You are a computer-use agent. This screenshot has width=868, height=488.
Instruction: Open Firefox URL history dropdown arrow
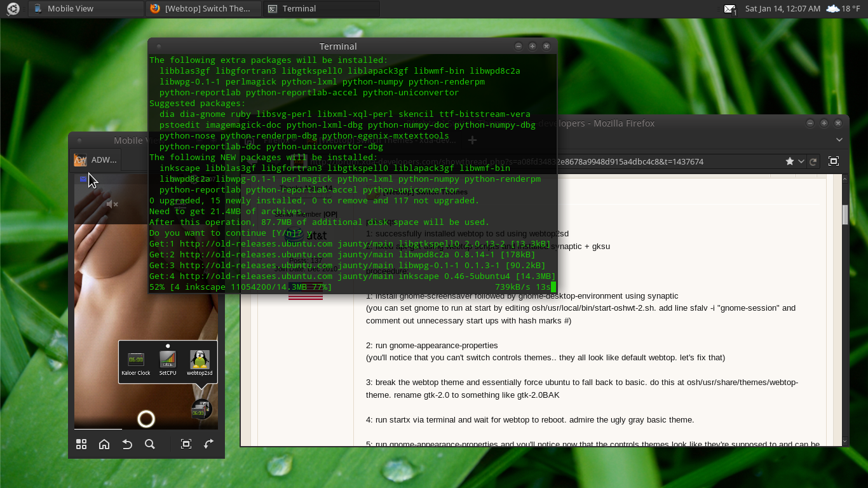pos(801,161)
